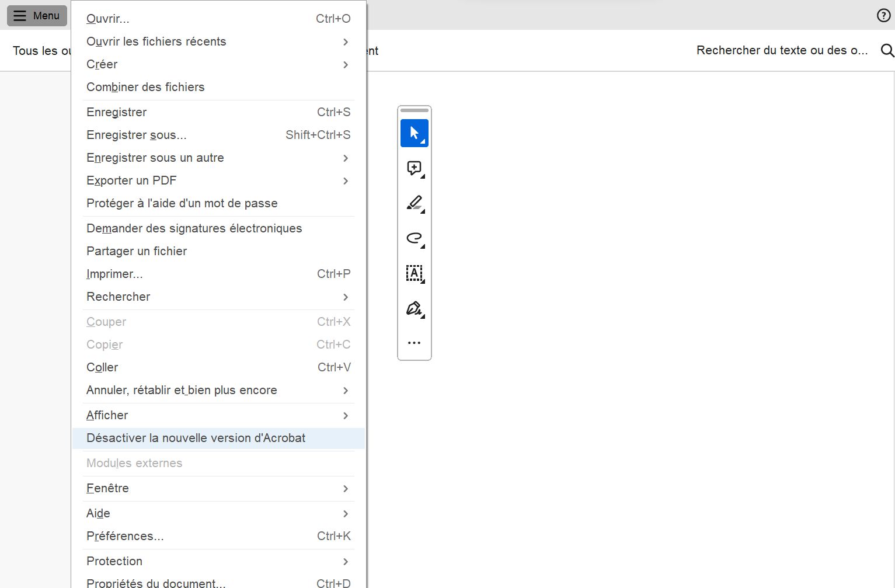Open the Fill & Sign pen tool
895x588 pixels.
tap(414, 308)
